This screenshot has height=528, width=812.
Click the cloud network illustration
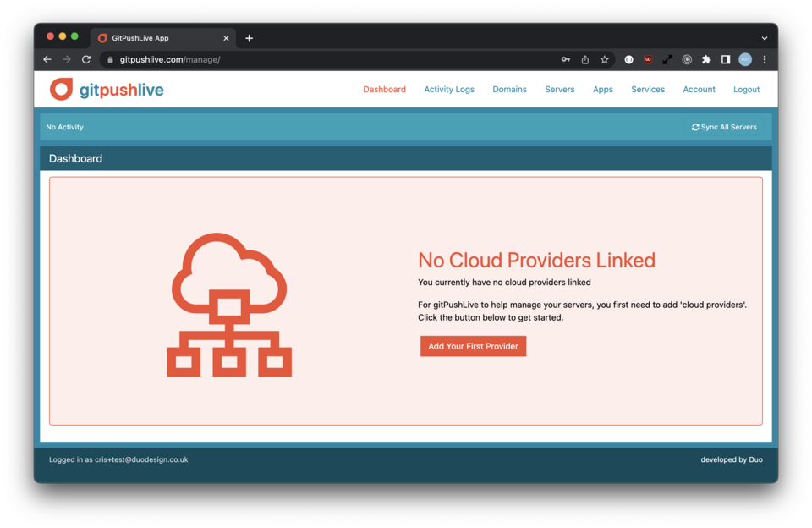point(229,305)
